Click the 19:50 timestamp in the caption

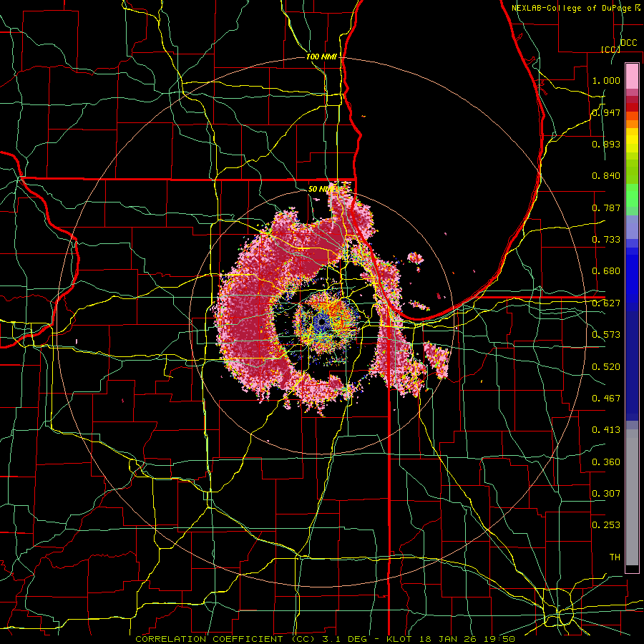501,639
